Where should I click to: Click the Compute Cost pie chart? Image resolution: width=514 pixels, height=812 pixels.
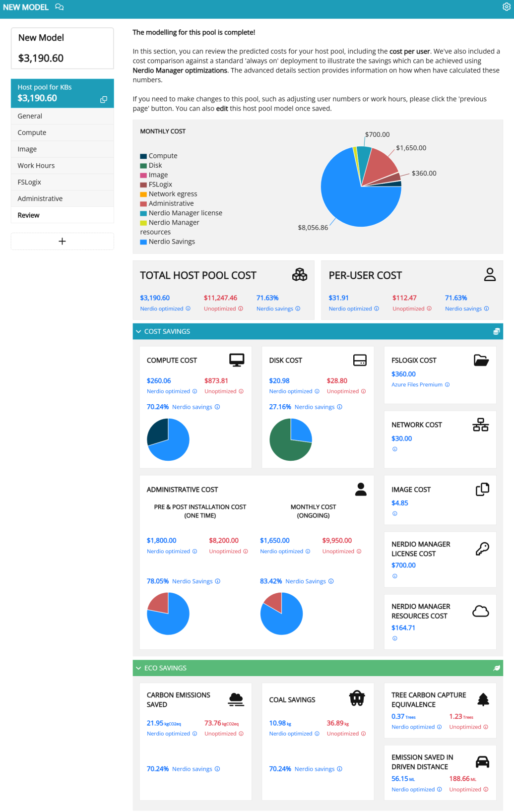point(168,439)
